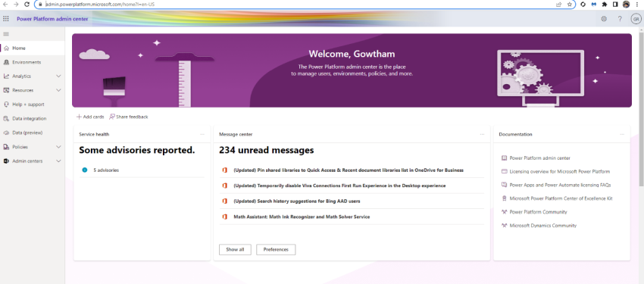Open Power Platform admin center documentation
This screenshot has height=284, width=644.
pos(539,158)
